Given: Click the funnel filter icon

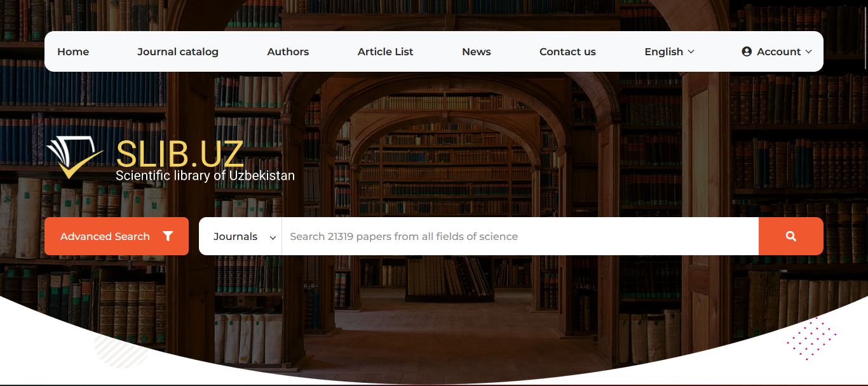Looking at the screenshot, I should click(168, 236).
